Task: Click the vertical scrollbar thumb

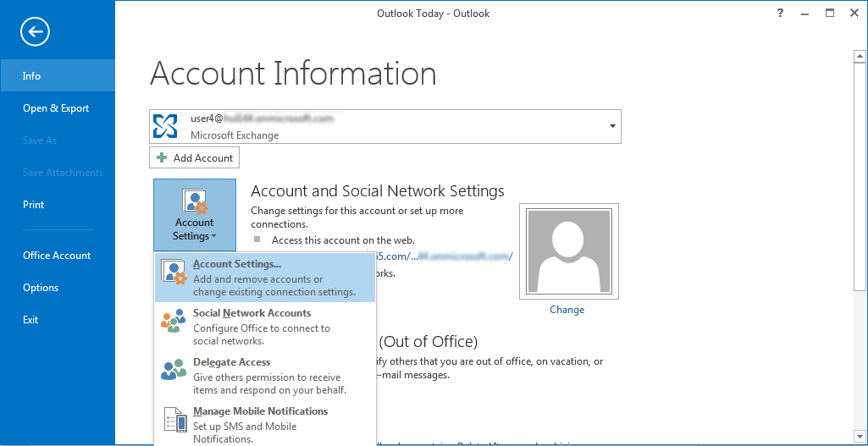Action: (860, 177)
